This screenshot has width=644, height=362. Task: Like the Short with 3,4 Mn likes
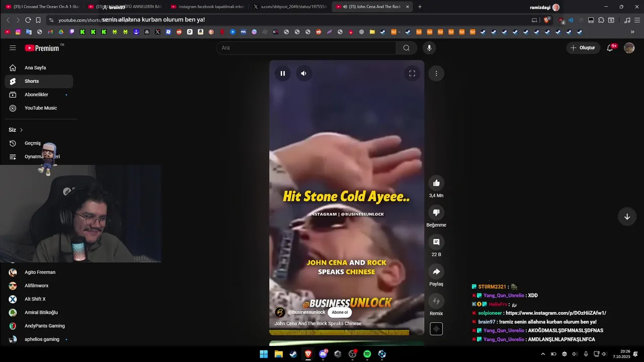[436, 183]
